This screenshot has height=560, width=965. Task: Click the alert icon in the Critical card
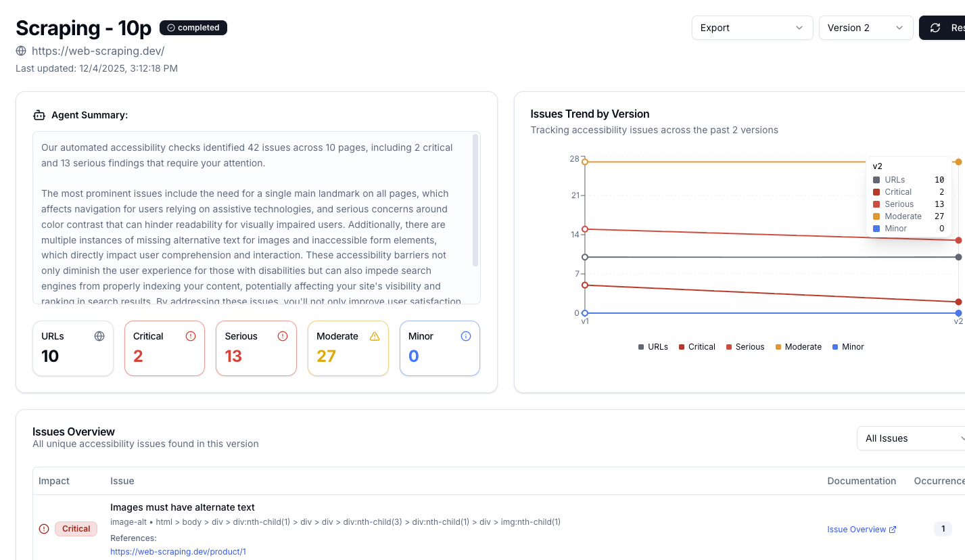click(x=191, y=336)
